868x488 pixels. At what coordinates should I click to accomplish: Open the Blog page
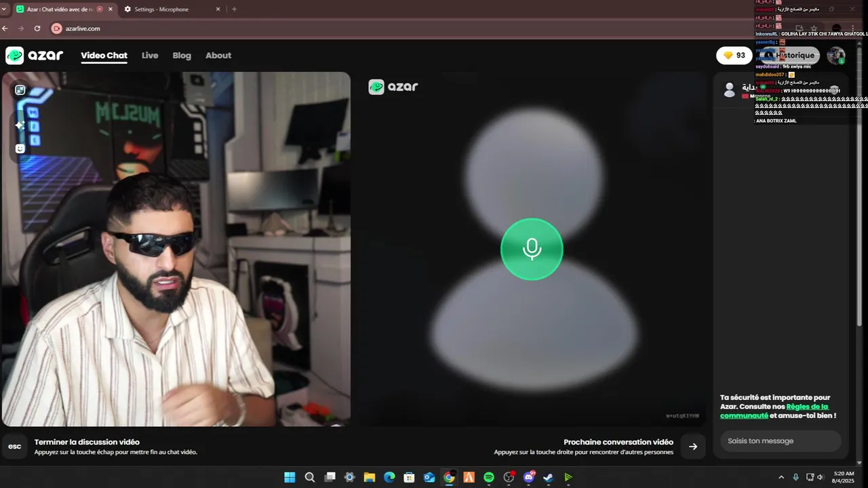[x=182, y=56]
